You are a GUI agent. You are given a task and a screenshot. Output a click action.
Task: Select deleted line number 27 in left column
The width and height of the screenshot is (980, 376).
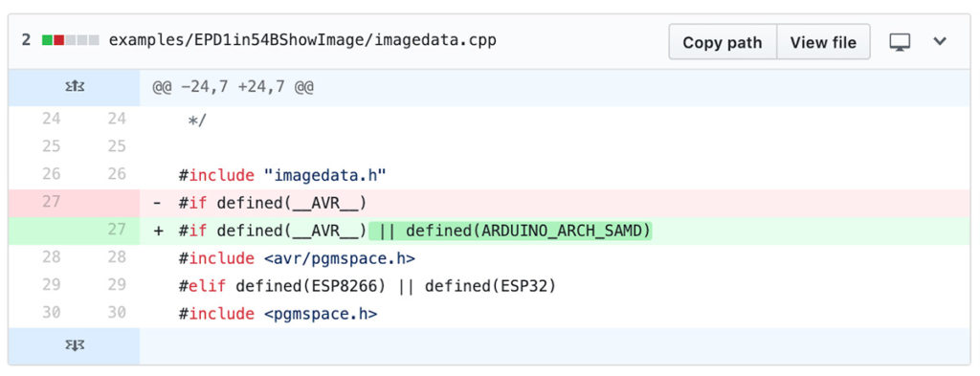coord(52,202)
